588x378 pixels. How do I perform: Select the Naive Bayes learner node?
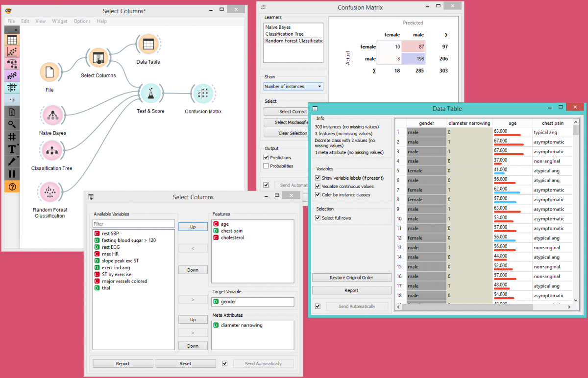coord(52,116)
